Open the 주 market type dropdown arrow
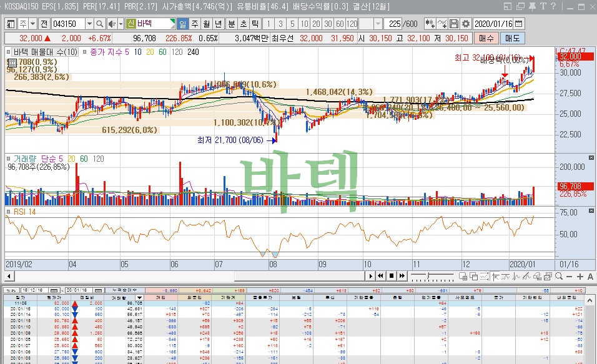The width and height of the screenshot is (597, 364). (x=32, y=24)
